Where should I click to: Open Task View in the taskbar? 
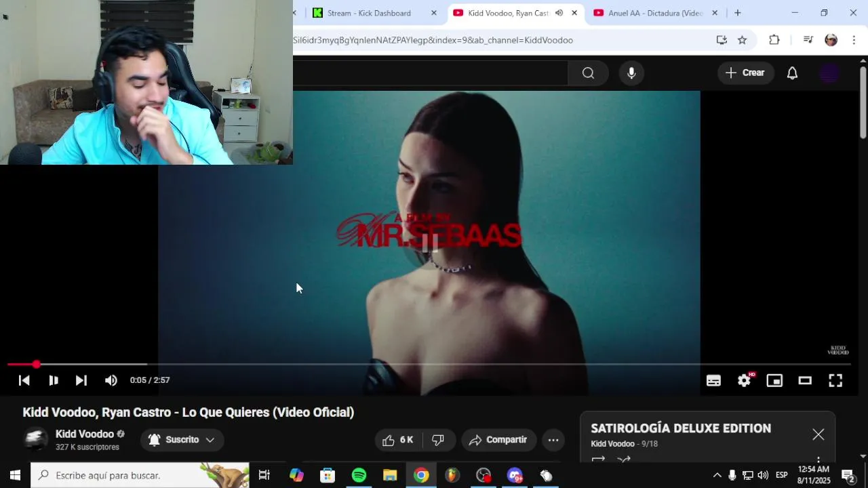[x=264, y=475]
